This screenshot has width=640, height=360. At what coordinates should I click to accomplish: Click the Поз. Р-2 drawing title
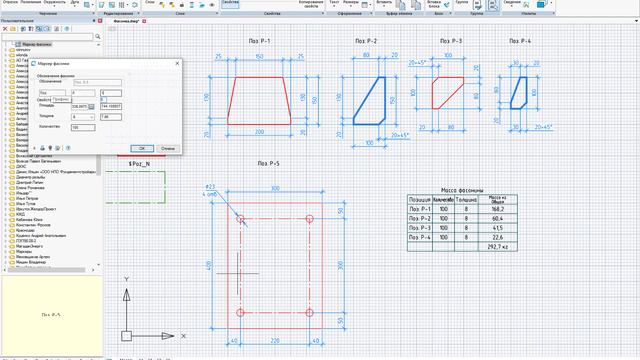(366, 41)
